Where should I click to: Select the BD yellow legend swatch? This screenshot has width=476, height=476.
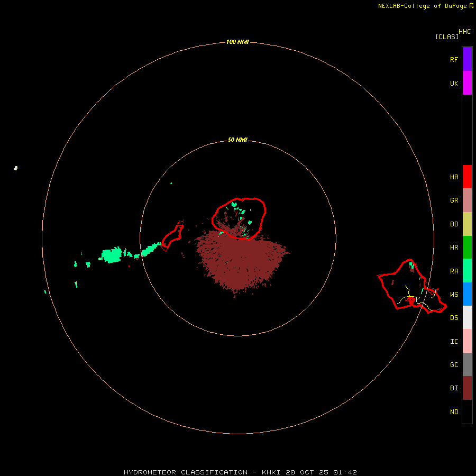(x=467, y=224)
